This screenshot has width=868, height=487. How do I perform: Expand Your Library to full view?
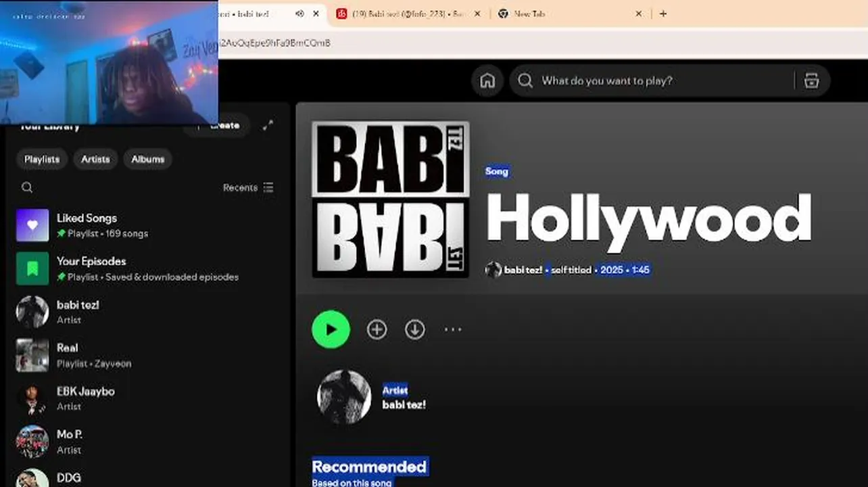click(x=268, y=125)
